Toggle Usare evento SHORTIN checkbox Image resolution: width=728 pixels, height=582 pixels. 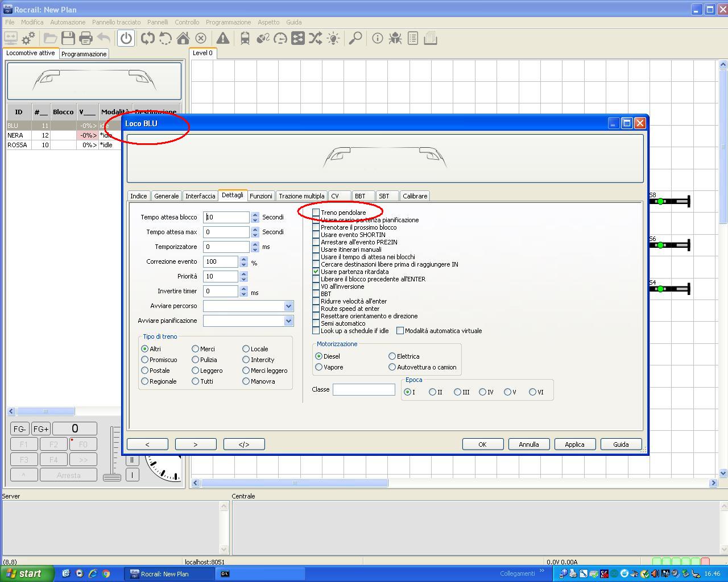coord(316,235)
